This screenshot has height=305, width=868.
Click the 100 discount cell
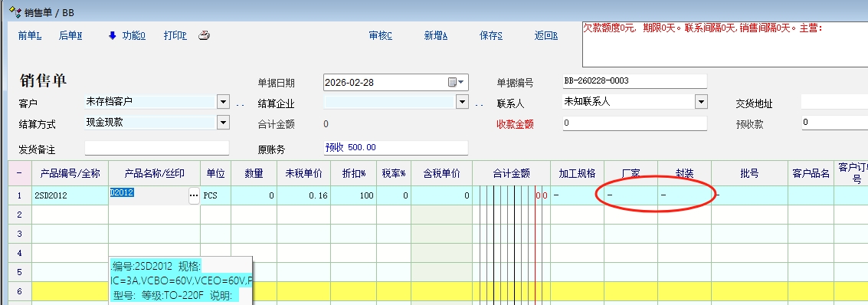tap(354, 195)
